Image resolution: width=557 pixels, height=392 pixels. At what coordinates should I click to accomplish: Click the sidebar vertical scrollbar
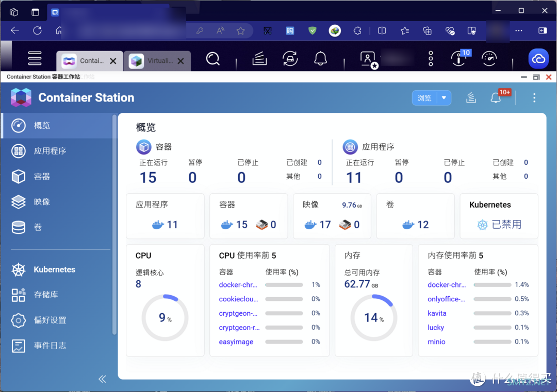114,224
